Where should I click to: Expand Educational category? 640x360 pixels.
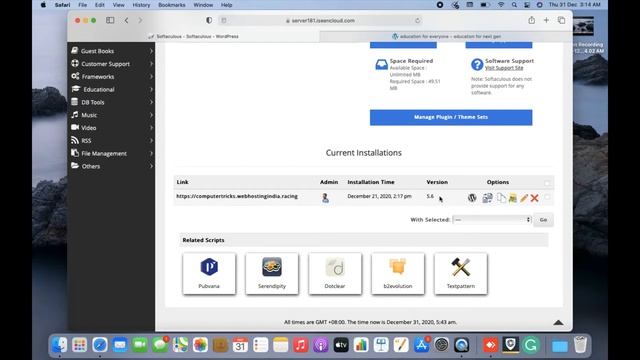[x=112, y=89]
